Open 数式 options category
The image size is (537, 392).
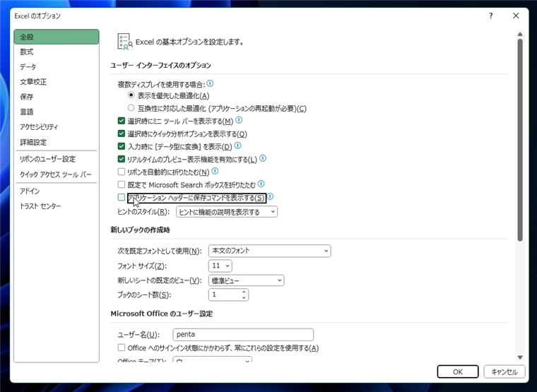coord(57,52)
